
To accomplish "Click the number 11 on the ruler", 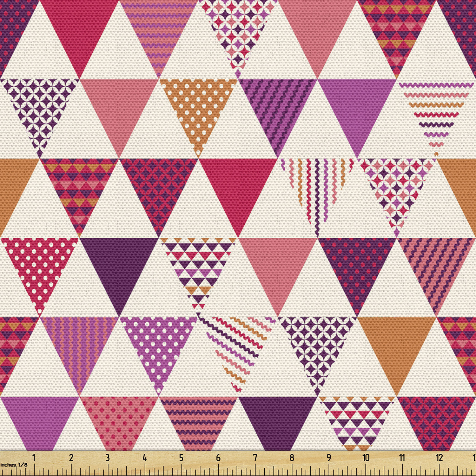I will [402, 458].
